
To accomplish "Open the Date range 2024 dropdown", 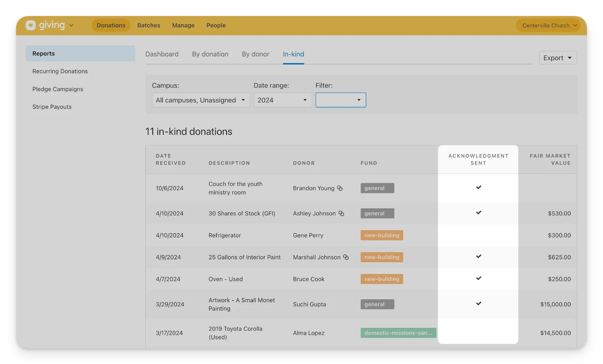I will (x=282, y=100).
